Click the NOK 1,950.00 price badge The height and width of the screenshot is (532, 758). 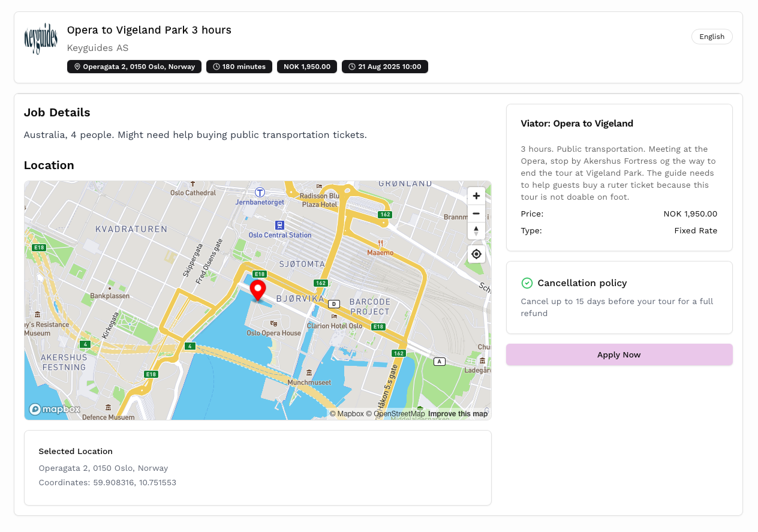(x=307, y=67)
